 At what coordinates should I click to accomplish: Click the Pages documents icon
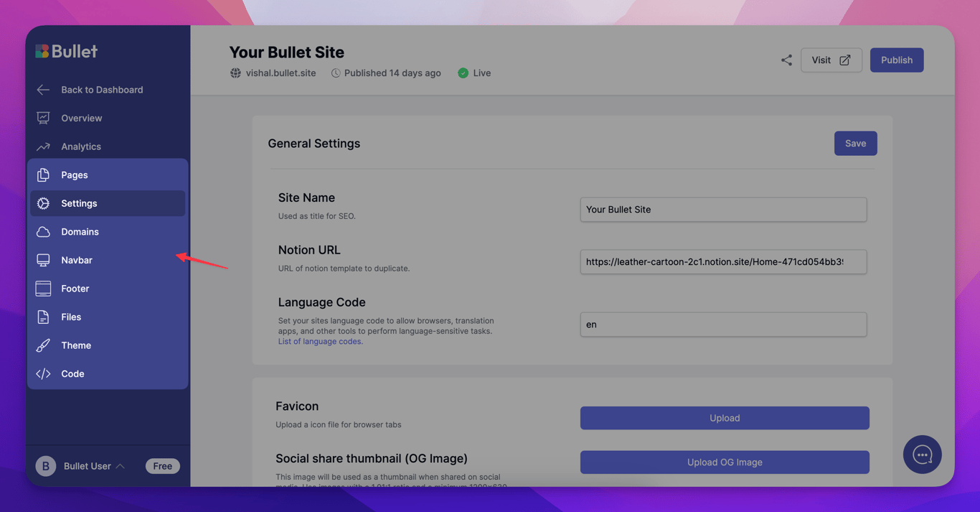click(43, 174)
